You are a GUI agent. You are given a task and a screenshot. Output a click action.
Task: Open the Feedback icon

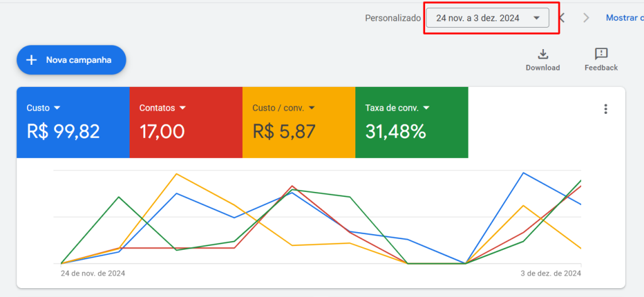pos(601,54)
